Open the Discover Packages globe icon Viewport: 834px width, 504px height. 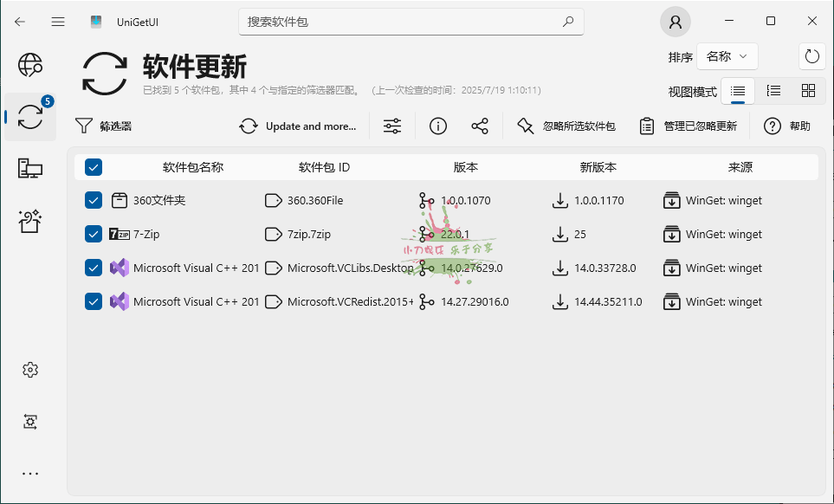pos(30,65)
